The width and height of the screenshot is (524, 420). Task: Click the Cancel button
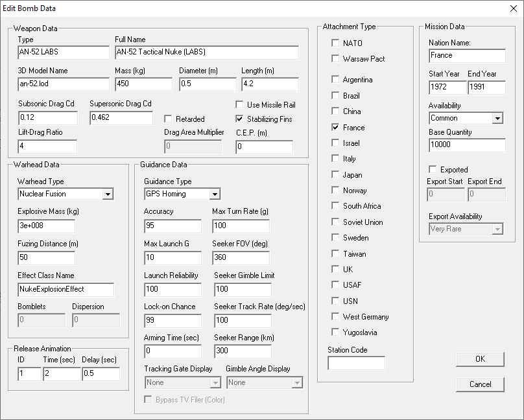click(480, 384)
